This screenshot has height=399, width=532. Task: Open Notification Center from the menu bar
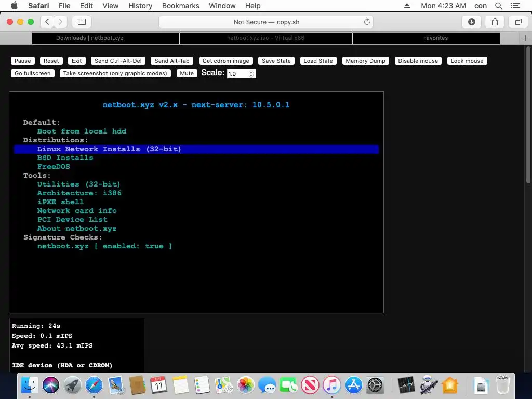tap(515, 6)
